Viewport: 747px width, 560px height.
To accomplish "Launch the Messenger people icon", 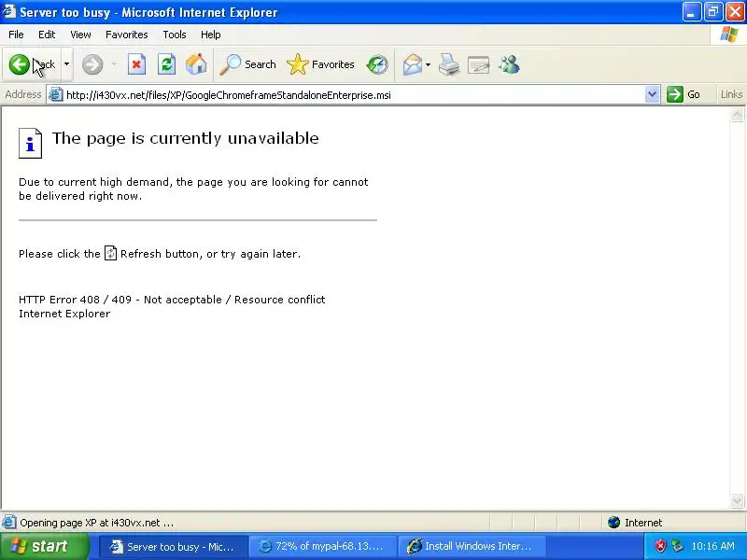I will (x=509, y=64).
